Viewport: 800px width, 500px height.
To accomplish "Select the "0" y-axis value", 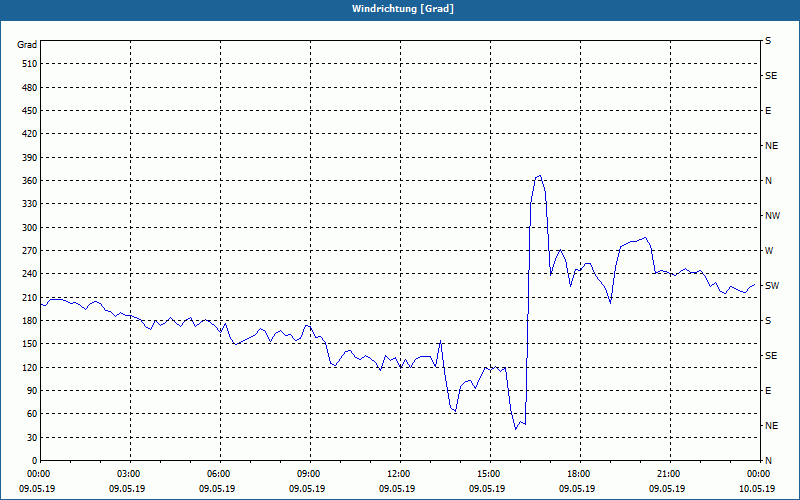I will click(35, 461).
